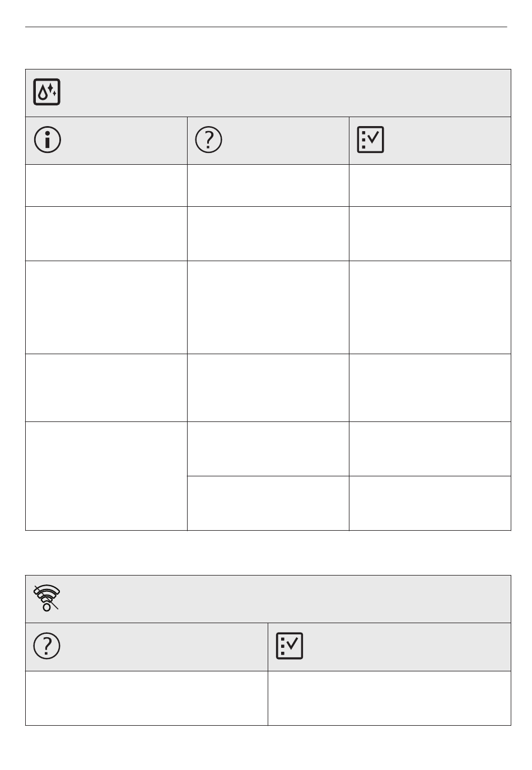Click the checklist icon in lower table
Viewport: 532px width, 770px height.
290,646
